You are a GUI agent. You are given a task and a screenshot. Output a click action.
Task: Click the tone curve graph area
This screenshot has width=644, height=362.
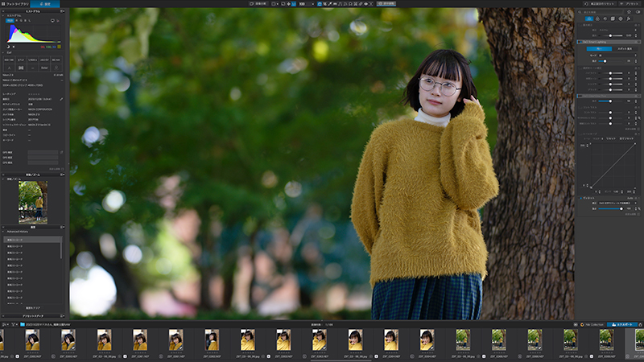coord(613,166)
